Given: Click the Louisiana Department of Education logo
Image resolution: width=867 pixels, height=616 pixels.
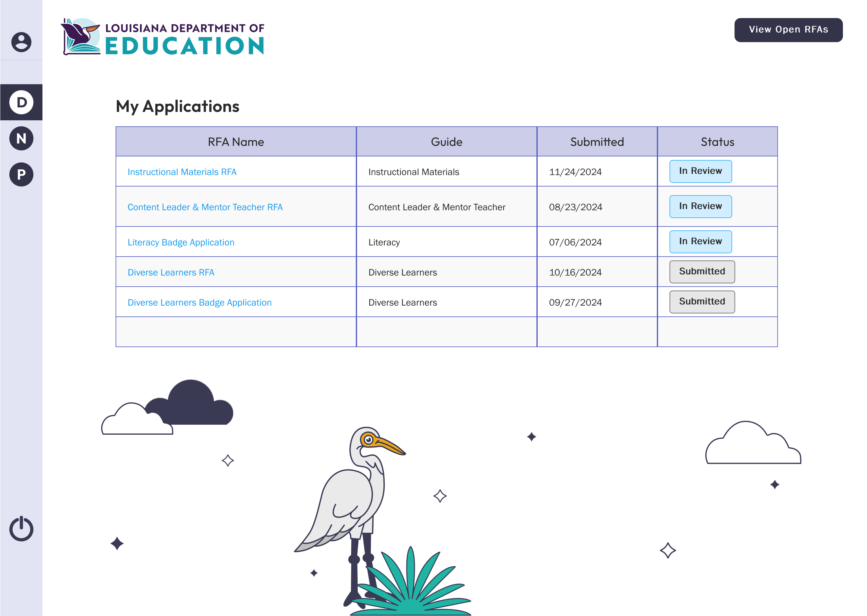Looking at the screenshot, I should 163,37.
